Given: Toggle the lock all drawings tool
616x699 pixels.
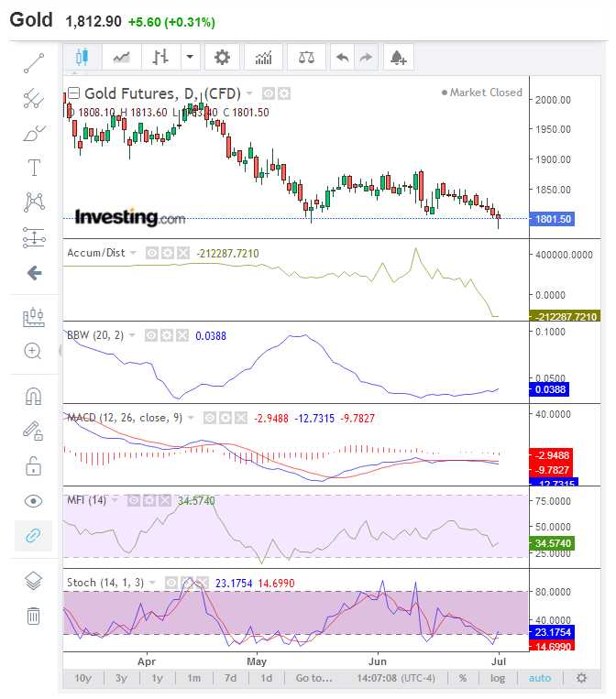Looking at the screenshot, I should [34, 466].
